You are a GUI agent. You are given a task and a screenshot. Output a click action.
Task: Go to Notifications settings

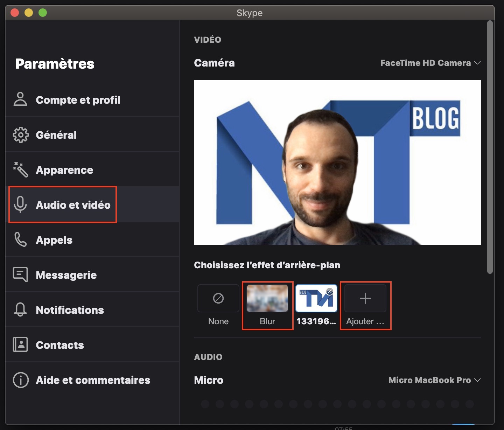tap(70, 310)
